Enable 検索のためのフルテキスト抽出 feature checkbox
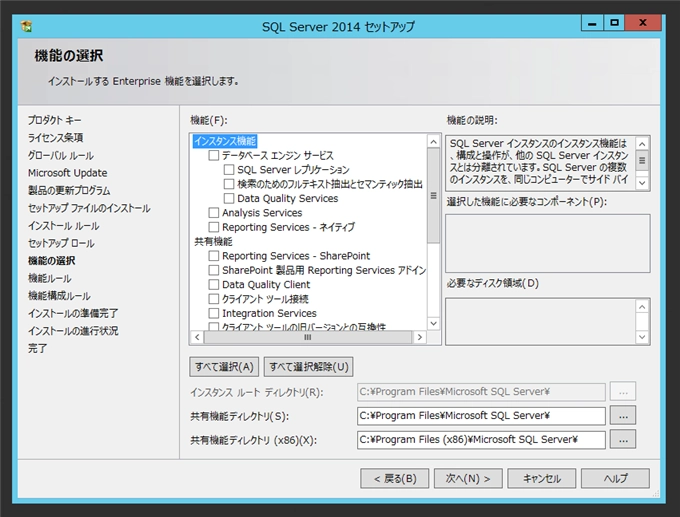680x517 pixels. [229, 184]
